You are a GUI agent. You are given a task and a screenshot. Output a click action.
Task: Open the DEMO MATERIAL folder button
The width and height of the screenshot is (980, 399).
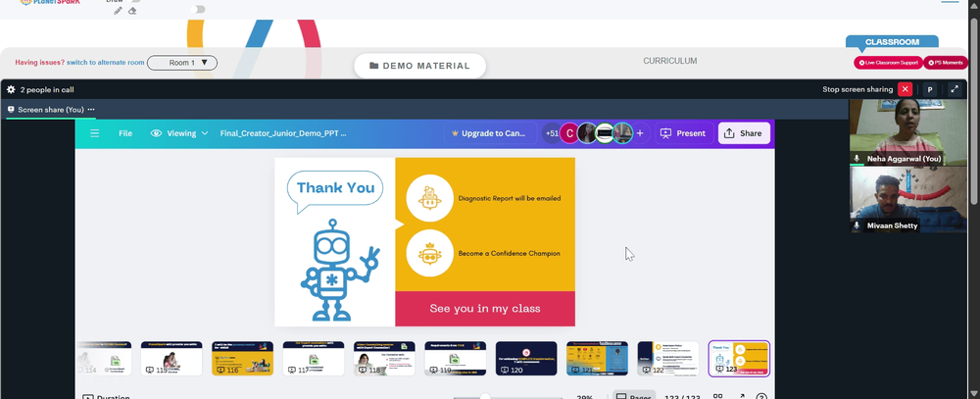[420, 66]
